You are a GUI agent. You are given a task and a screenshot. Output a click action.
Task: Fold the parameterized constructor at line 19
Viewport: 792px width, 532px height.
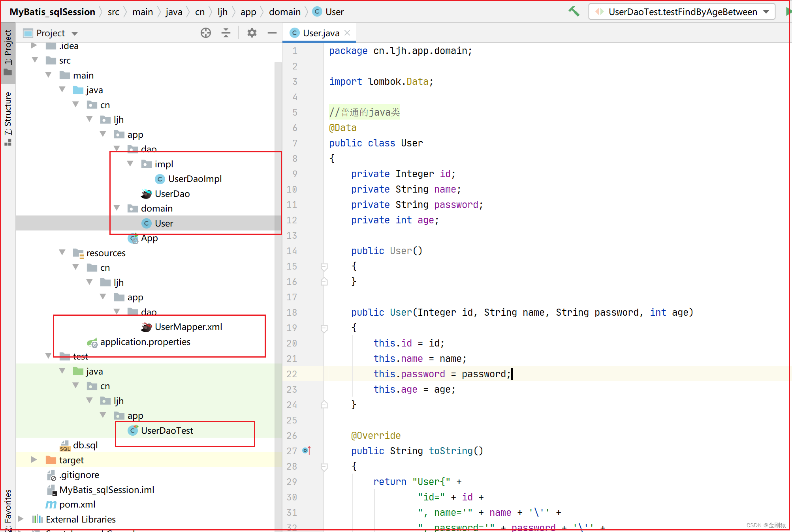point(324,328)
